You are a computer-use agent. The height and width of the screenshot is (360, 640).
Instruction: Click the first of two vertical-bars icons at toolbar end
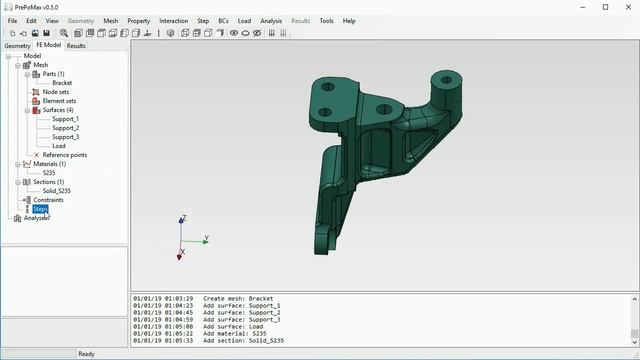coord(271,33)
